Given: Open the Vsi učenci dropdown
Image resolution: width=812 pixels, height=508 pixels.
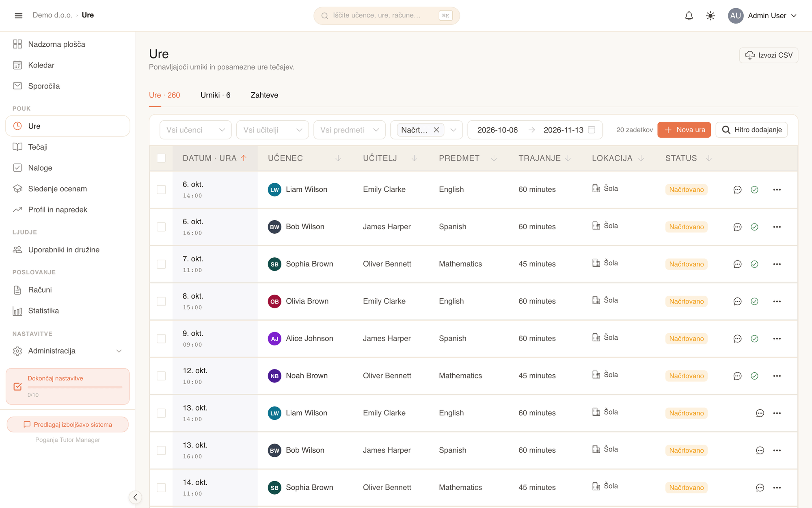Looking at the screenshot, I should point(195,130).
